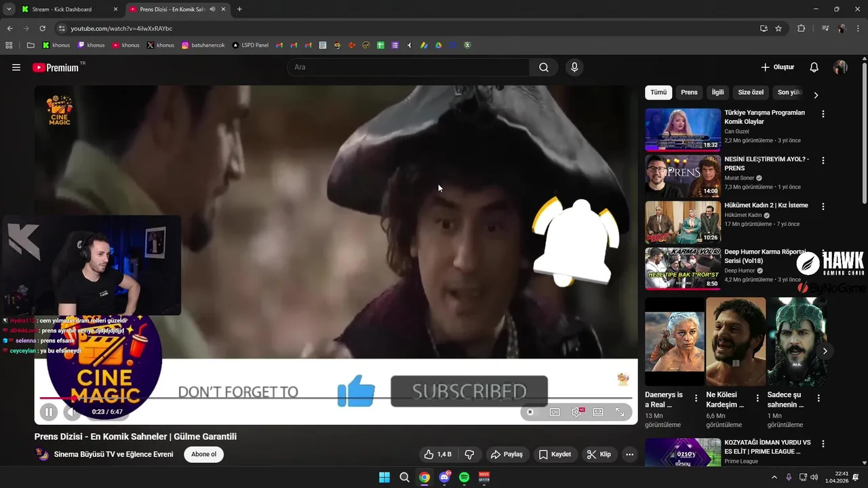This screenshot has width=868, height=488.
Task: Click the search magnifier button
Action: 544,67
